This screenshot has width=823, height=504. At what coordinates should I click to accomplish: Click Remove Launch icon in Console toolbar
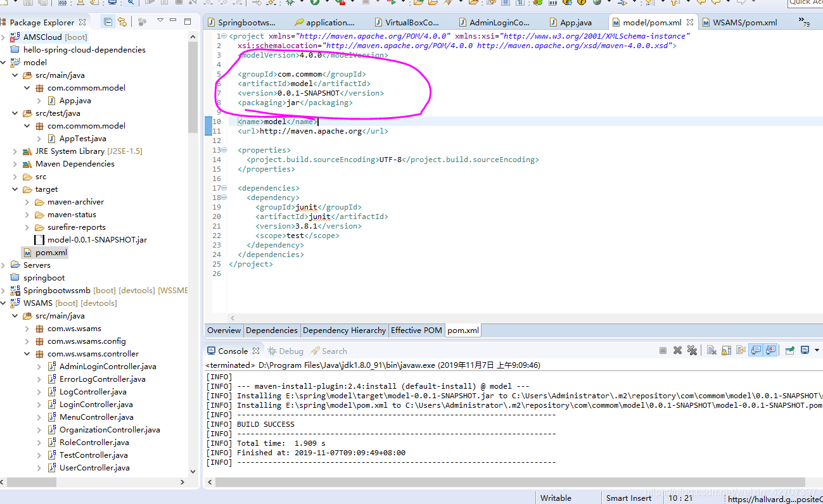pyautogui.click(x=677, y=350)
